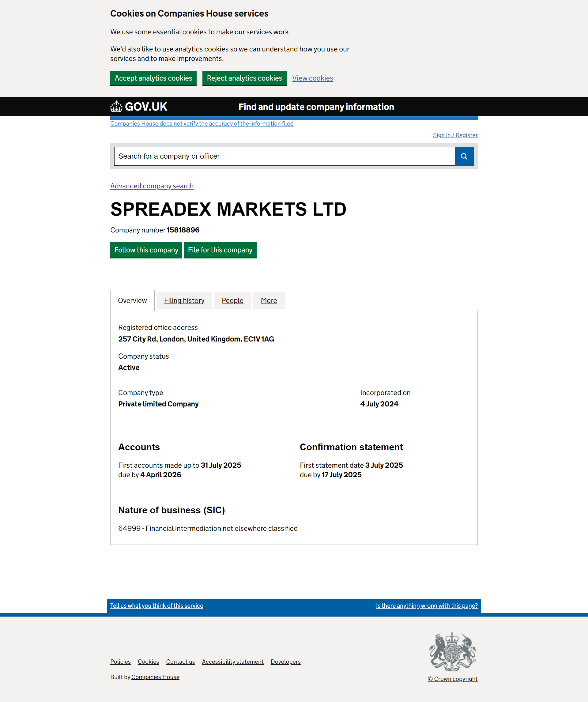This screenshot has width=588, height=702.
Task: Open the Companies House footer link
Action: [x=156, y=677]
